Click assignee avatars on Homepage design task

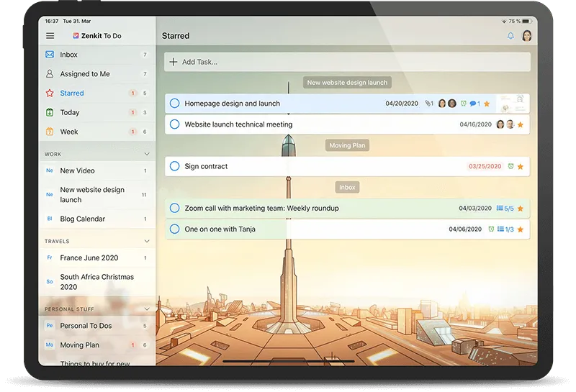click(x=447, y=104)
